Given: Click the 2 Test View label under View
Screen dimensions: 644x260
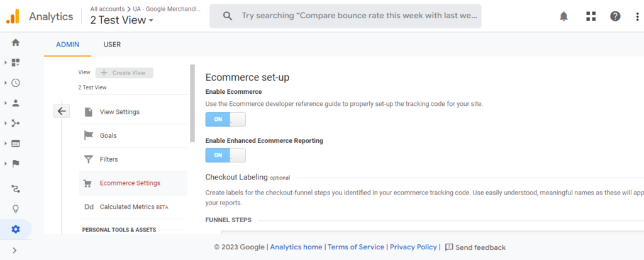Looking at the screenshot, I should [x=92, y=88].
